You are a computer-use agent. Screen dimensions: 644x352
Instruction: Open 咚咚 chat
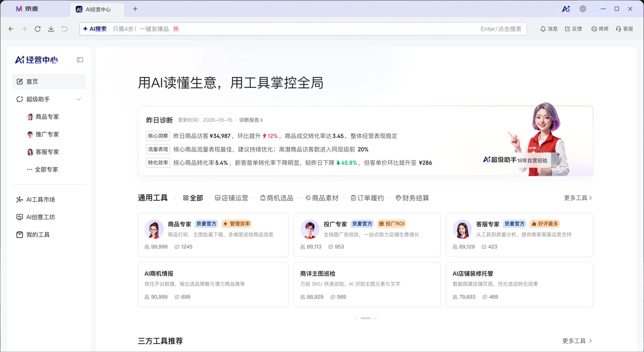[x=600, y=29]
